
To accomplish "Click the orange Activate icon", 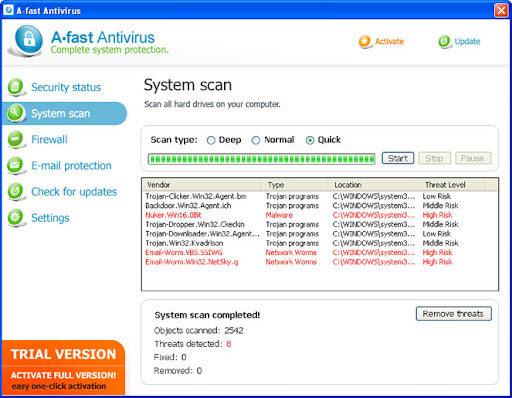I will (x=364, y=41).
